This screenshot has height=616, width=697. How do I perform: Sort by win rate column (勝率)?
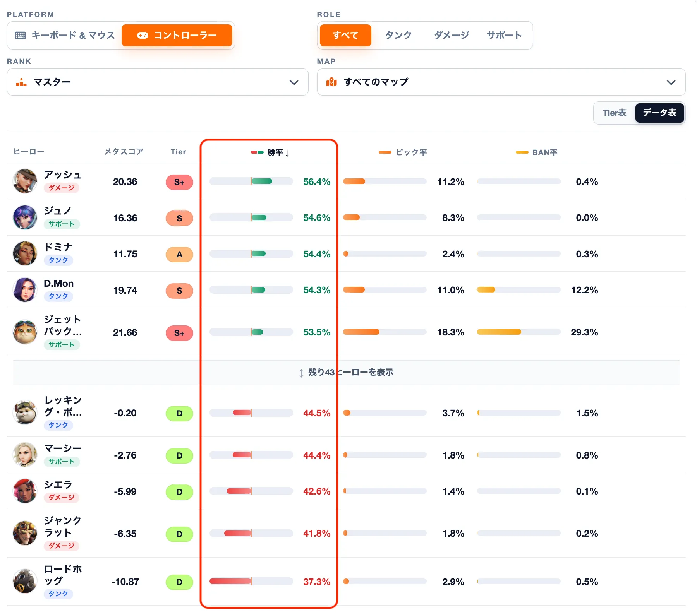point(270,152)
